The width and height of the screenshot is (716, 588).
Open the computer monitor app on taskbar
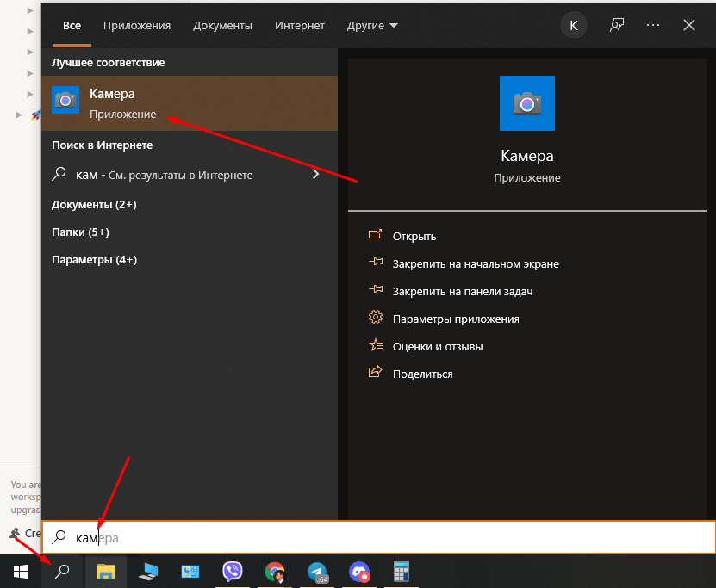(148, 572)
